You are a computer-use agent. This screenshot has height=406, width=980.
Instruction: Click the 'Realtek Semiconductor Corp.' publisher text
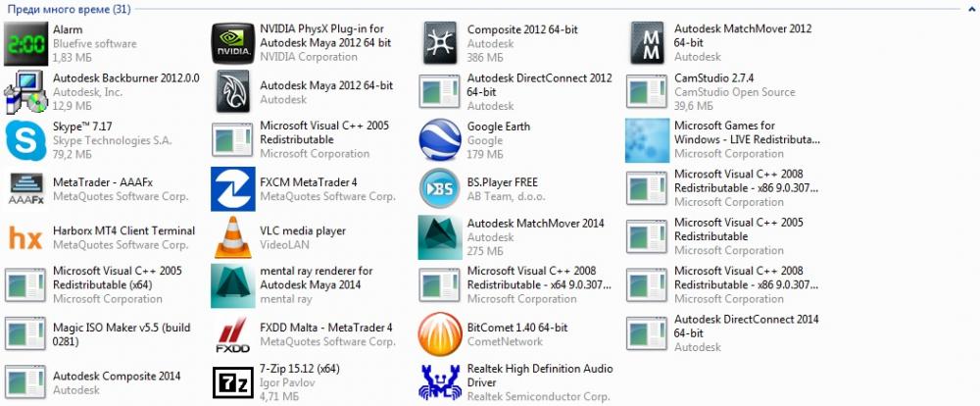(538, 396)
